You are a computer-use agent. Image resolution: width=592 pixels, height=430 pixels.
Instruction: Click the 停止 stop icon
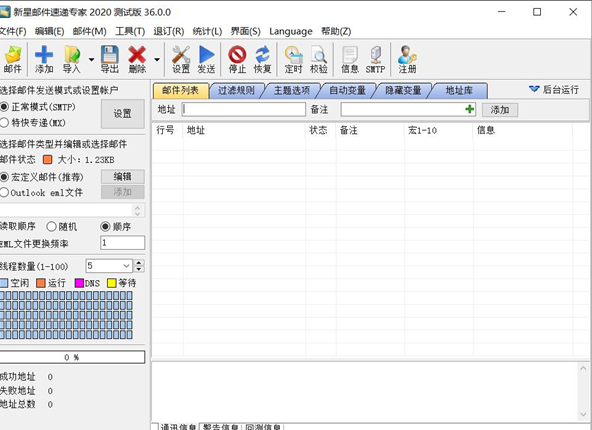point(237,59)
